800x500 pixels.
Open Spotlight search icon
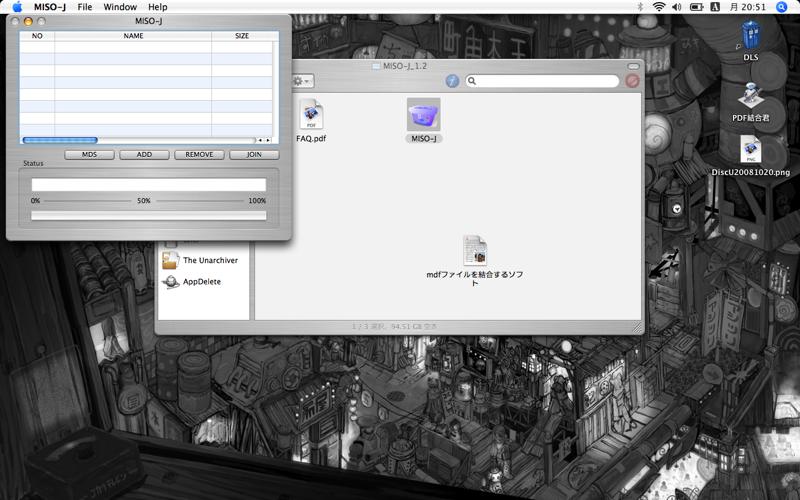coord(781,7)
